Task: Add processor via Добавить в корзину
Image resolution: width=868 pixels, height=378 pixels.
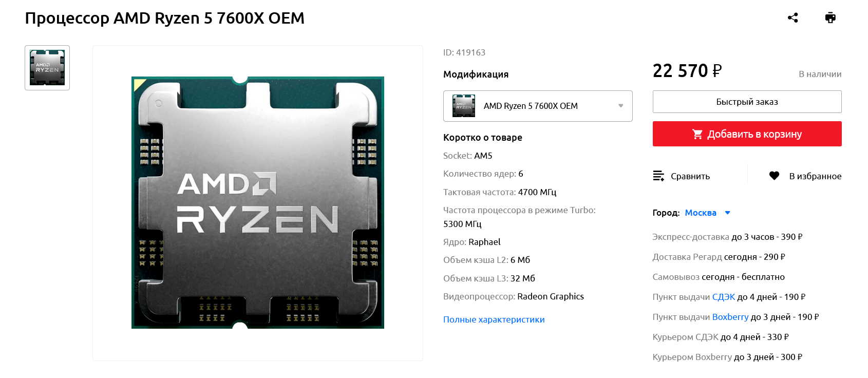Action: [x=747, y=134]
